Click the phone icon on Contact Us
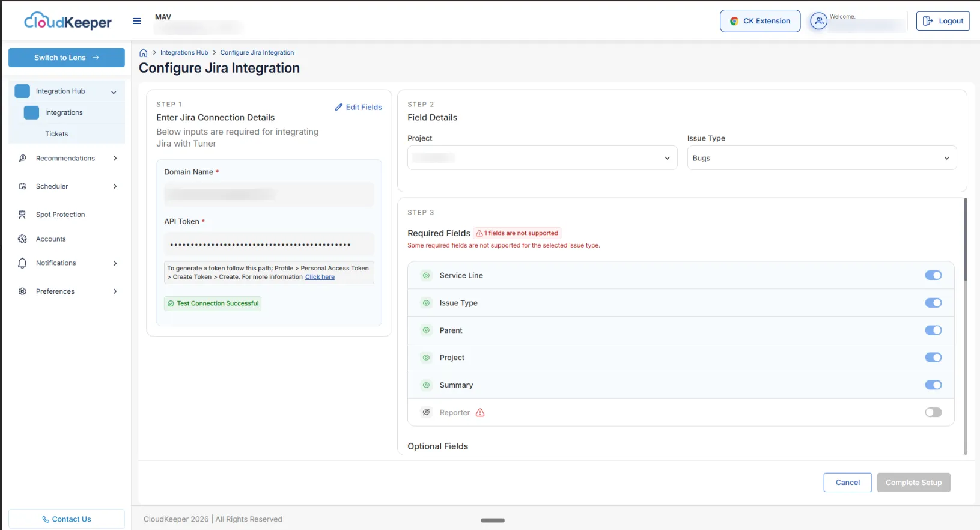 (46, 519)
